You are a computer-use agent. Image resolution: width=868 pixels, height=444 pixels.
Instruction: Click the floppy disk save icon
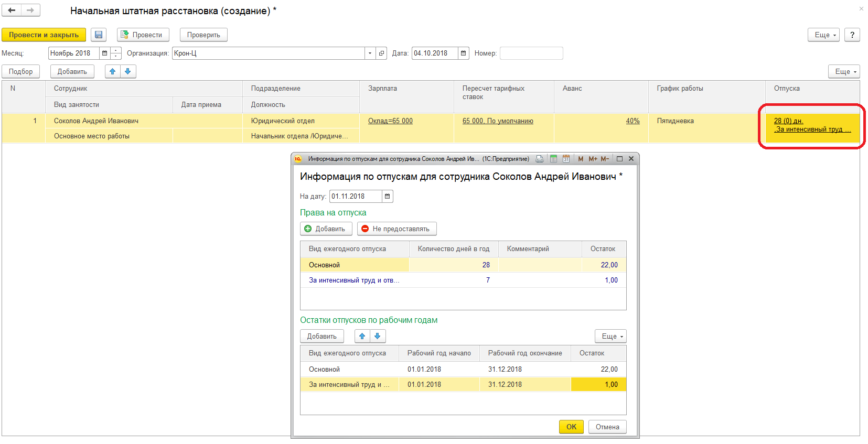pyautogui.click(x=99, y=35)
